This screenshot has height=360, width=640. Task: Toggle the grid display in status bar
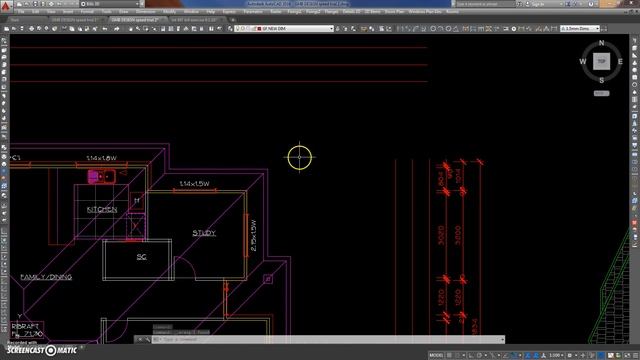(449, 356)
